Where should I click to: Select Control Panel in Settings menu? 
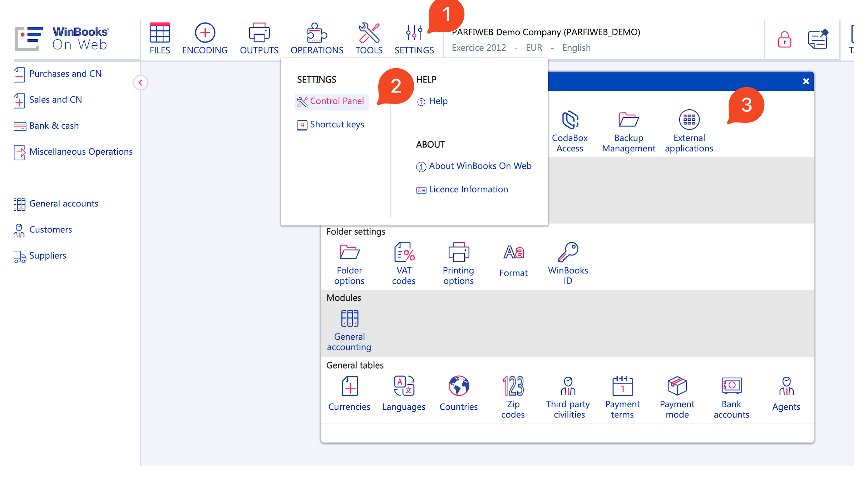click(x=331, y=101)
